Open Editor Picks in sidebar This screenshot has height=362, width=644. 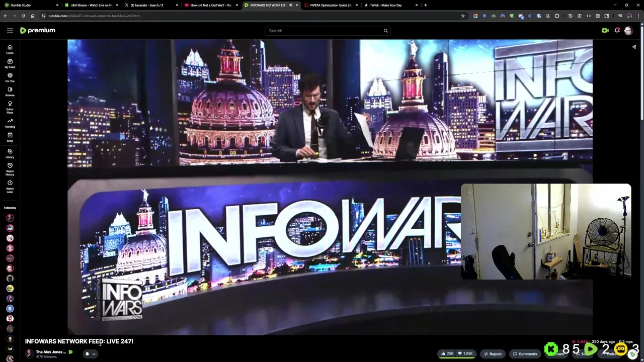(10, 107)
